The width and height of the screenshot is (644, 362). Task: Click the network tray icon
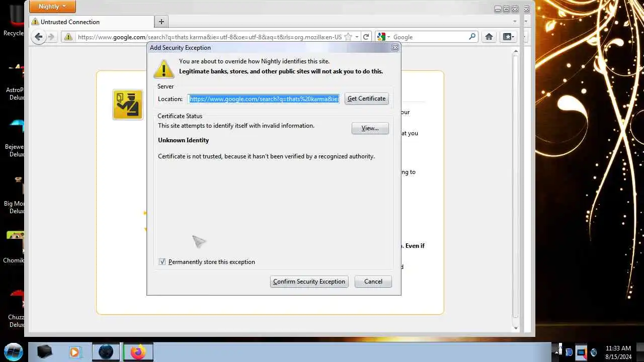click(x=581, y=352)
